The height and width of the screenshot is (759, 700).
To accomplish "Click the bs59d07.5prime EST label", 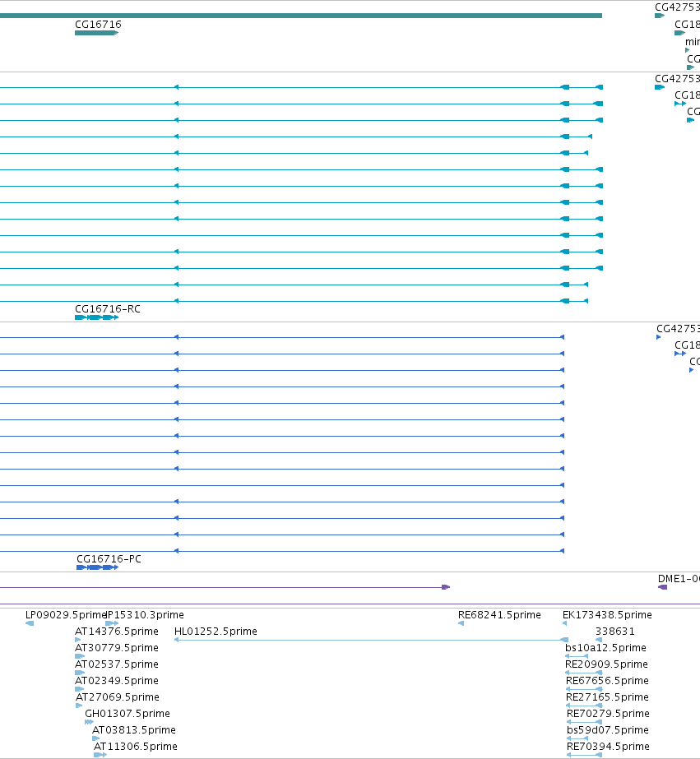I will (x=608, y=730).
